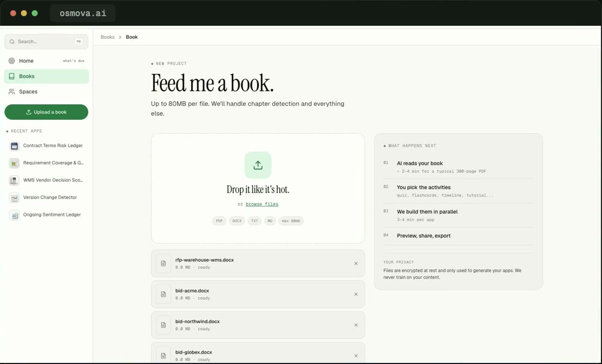Focus the Search input field
This screenshot has height=364, width=602.
click(46, 41)
